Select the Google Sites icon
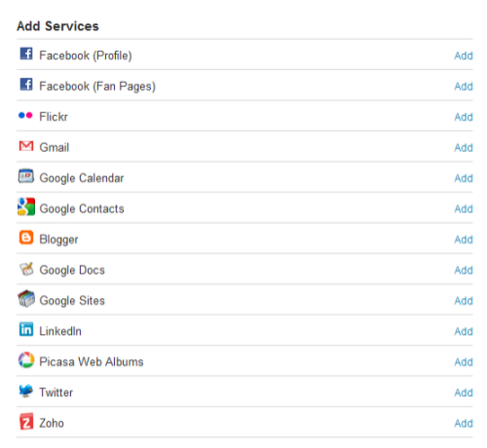This screenshot has height=448, width=487. click(26, 299)
